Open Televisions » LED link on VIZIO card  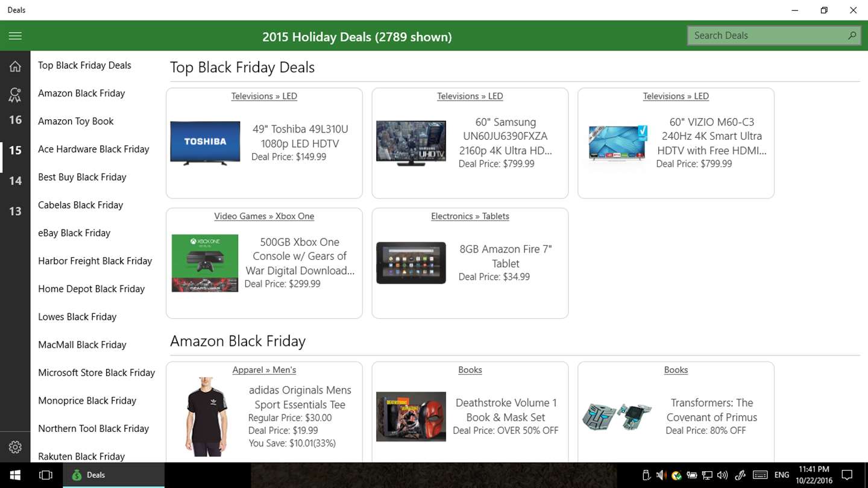pos(676,96)
